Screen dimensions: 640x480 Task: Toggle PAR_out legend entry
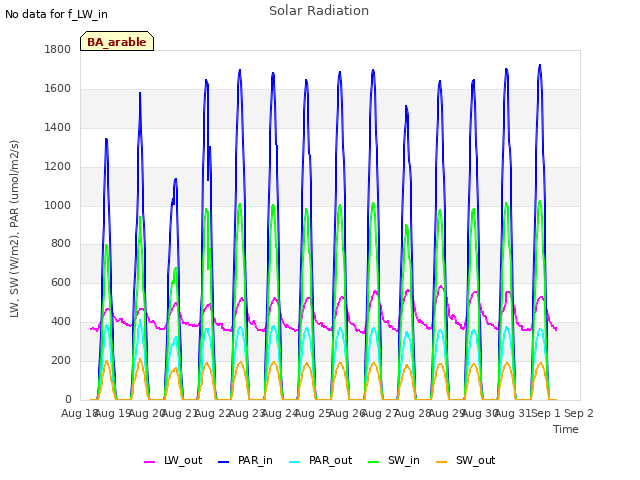click(x=320, y=460)
